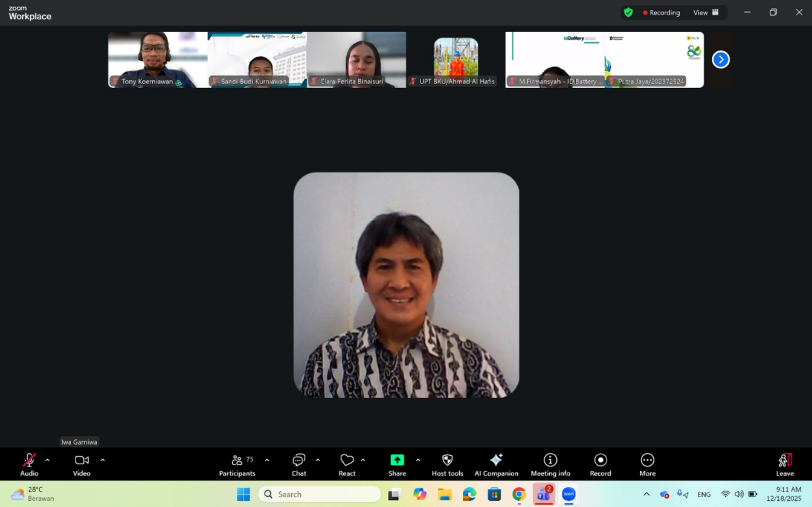
Task: Expand the Audio settings arrow
Action: tap(47, 460)
